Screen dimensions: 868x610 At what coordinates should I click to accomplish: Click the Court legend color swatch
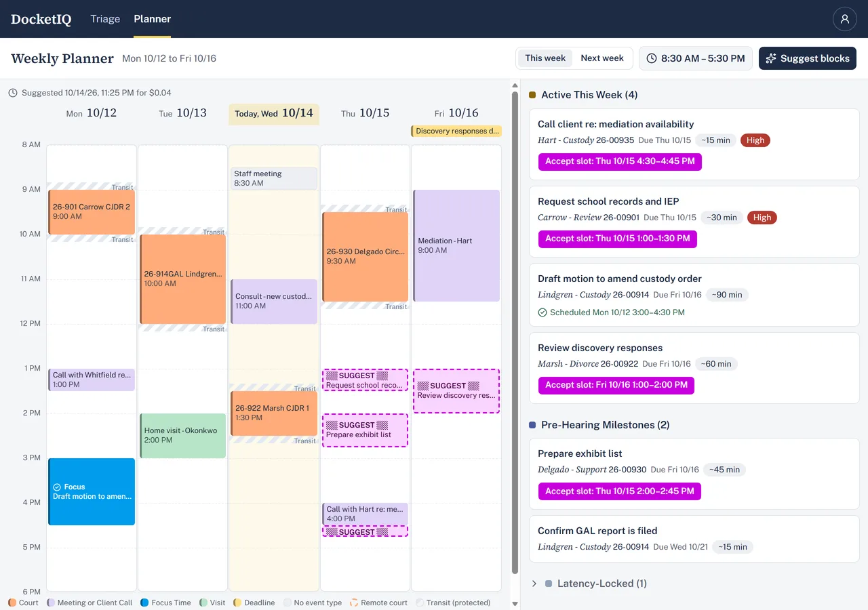(12, 603)
